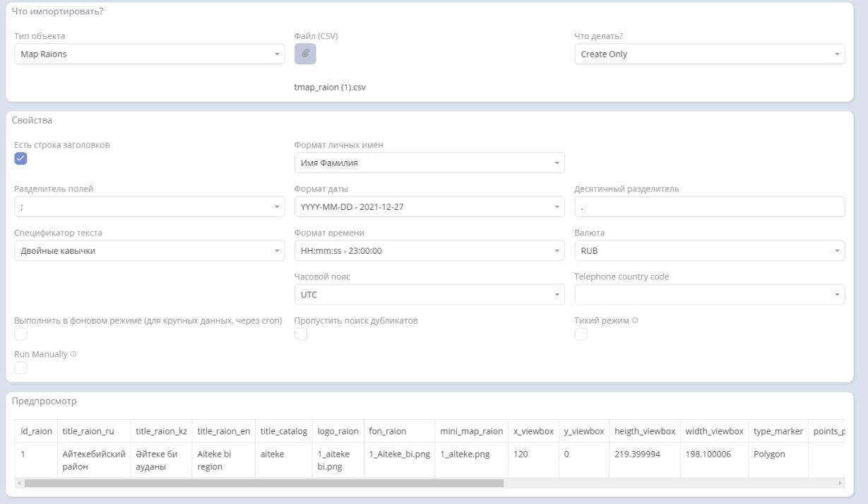Toggle the Тихий режим checkbox
This screenshot has height=504, width=868.
click(x=581, y=334)
